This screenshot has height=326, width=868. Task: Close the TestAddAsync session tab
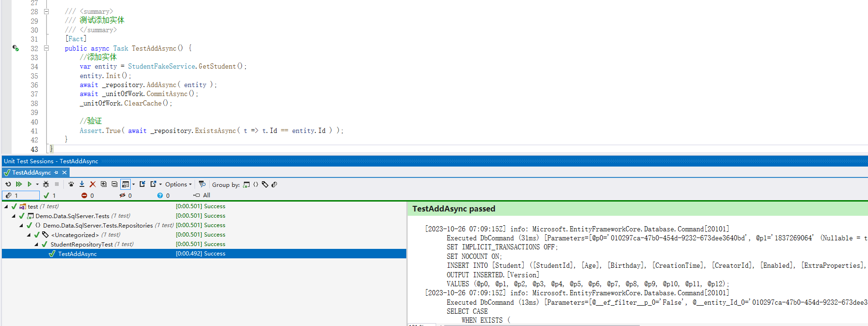tap(64, 173)
